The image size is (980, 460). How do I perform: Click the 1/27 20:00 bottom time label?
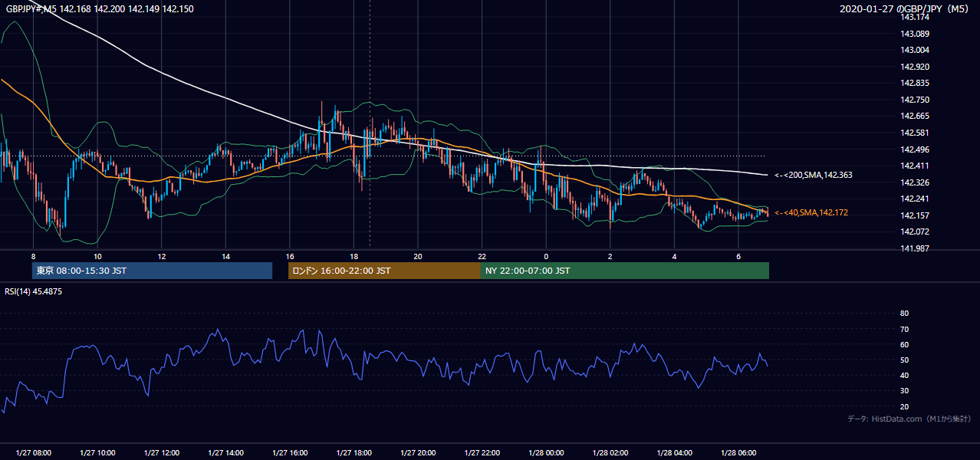click(418, 453)
